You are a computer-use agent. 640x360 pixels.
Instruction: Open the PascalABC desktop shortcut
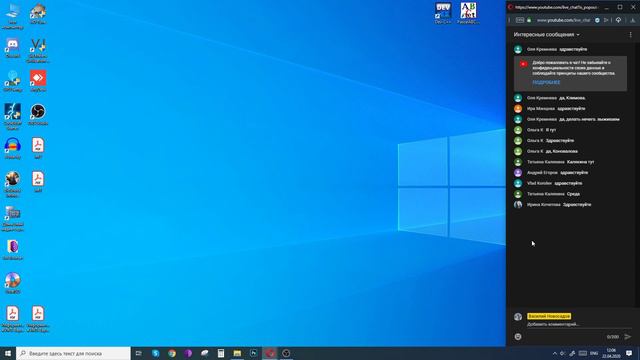[x=468, y=13]
